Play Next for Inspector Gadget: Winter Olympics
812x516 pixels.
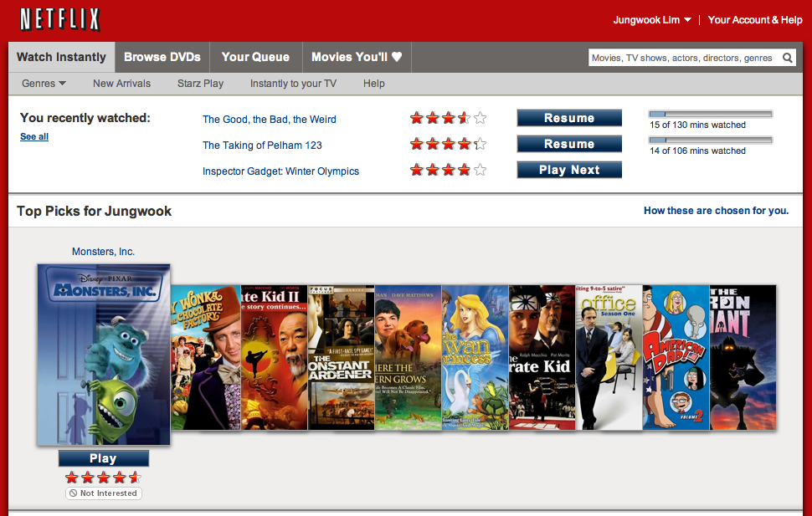(x=569, y=170)
